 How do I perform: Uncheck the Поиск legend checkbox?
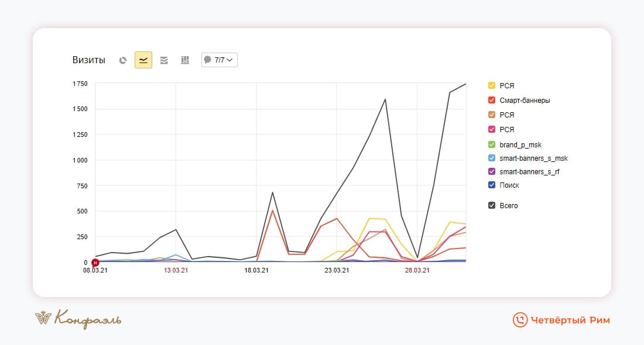click(x=492, y=185)
